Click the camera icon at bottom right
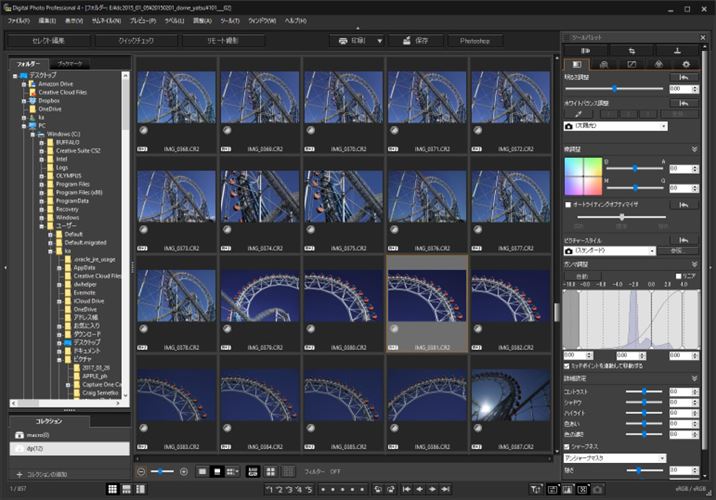The width and height of the screenshot is (716, 500). (597, 489)
